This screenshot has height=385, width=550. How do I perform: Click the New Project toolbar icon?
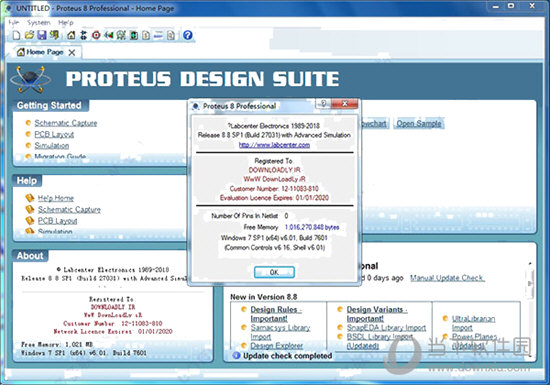[16, 35]
